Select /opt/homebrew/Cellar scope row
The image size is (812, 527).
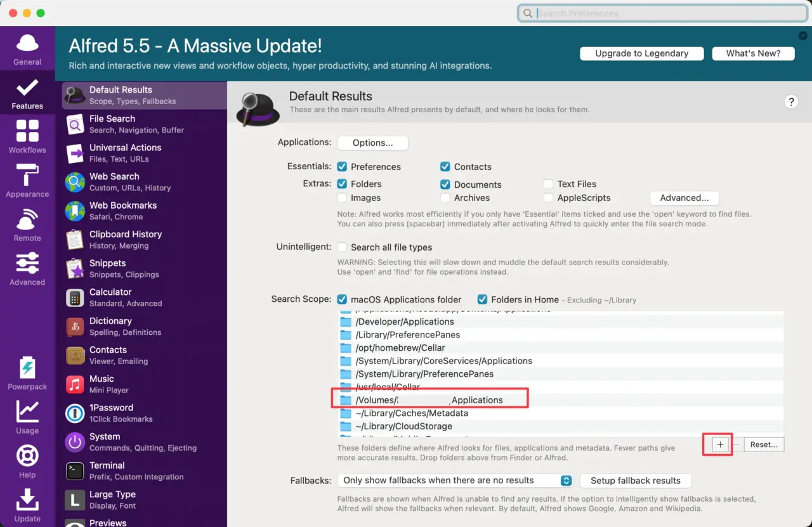[x=560, y=348]
